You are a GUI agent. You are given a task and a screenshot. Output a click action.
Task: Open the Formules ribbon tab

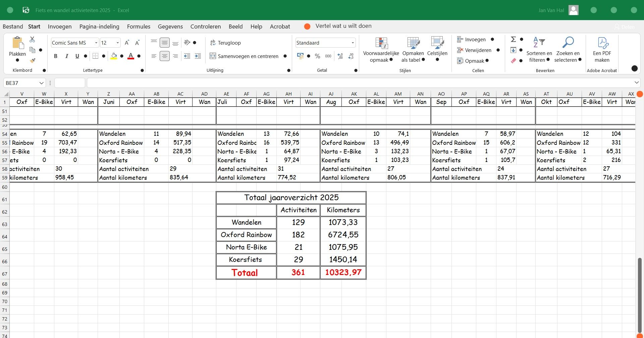pyautogui.click(x=139, y=26)
